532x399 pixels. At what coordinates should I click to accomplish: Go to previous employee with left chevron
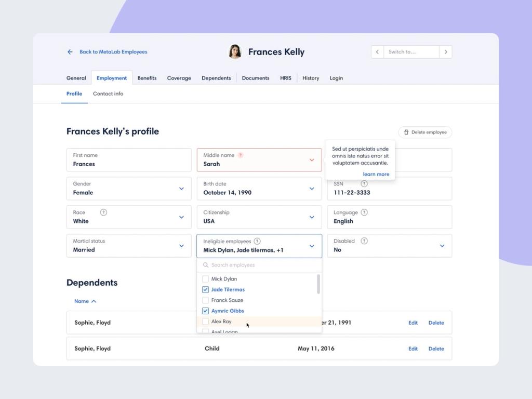click(377, 52)
